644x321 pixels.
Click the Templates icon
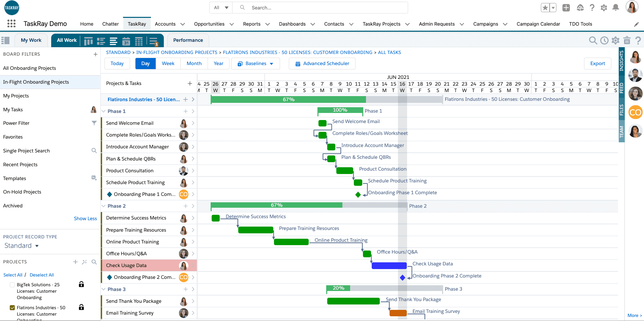94,178
